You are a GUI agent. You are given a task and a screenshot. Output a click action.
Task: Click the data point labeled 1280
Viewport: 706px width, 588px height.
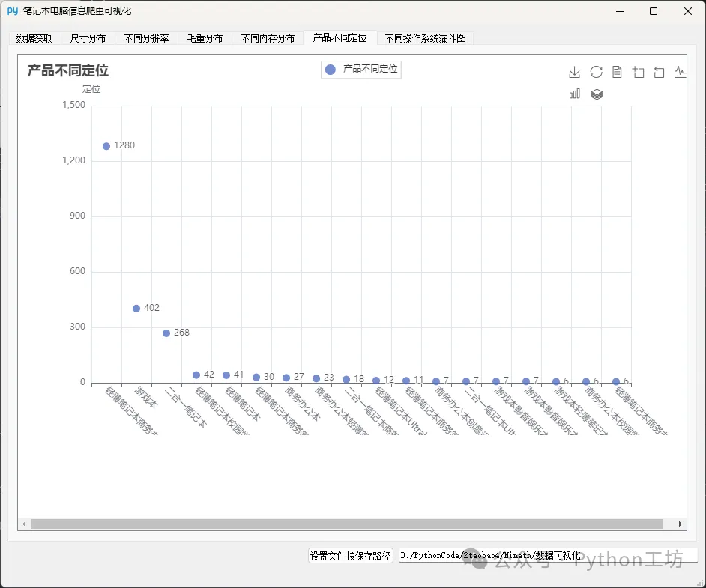[106, 146]
